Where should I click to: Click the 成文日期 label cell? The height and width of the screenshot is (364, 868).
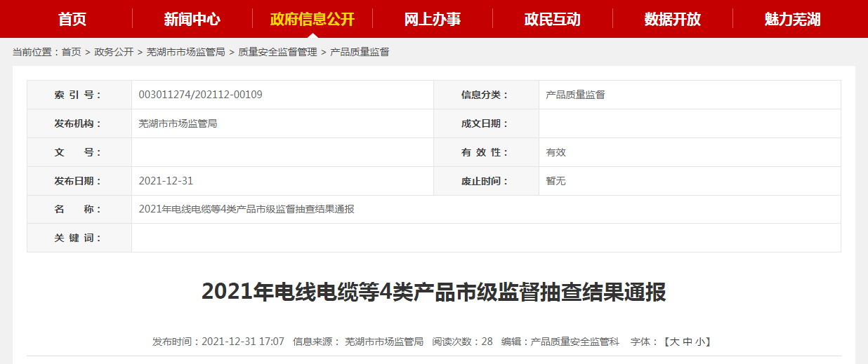tap(487, 123)
